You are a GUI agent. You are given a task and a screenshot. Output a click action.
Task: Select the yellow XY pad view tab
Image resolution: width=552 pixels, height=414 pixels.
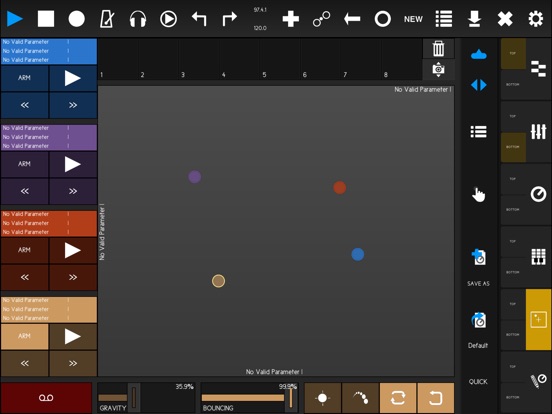coord(538,320)
